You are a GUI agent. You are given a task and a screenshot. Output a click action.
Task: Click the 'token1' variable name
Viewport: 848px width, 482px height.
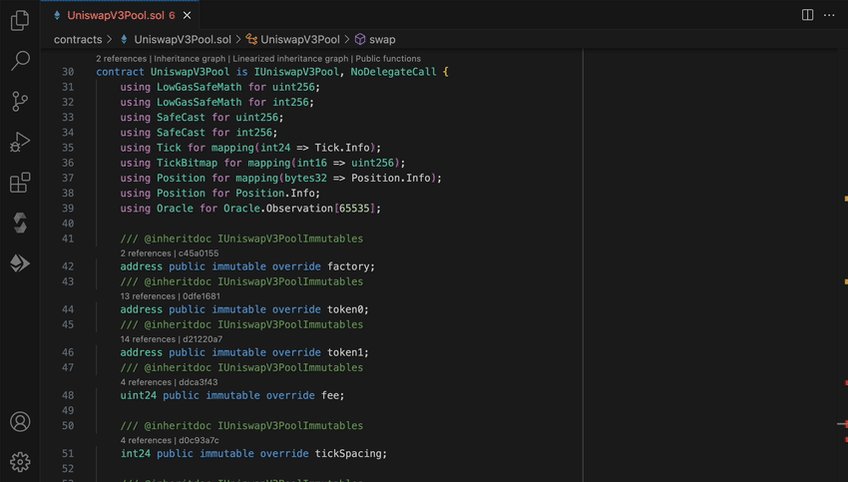(344, 352)
